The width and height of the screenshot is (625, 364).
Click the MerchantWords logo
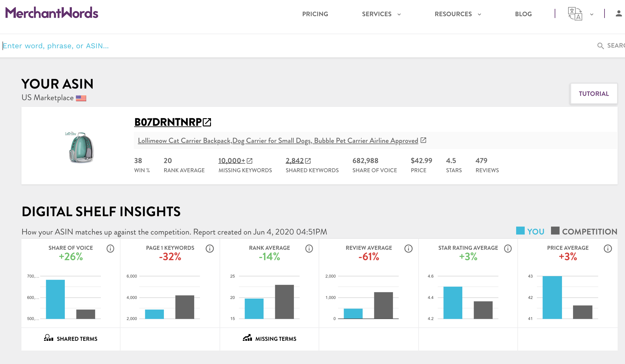tap(52, 13)
